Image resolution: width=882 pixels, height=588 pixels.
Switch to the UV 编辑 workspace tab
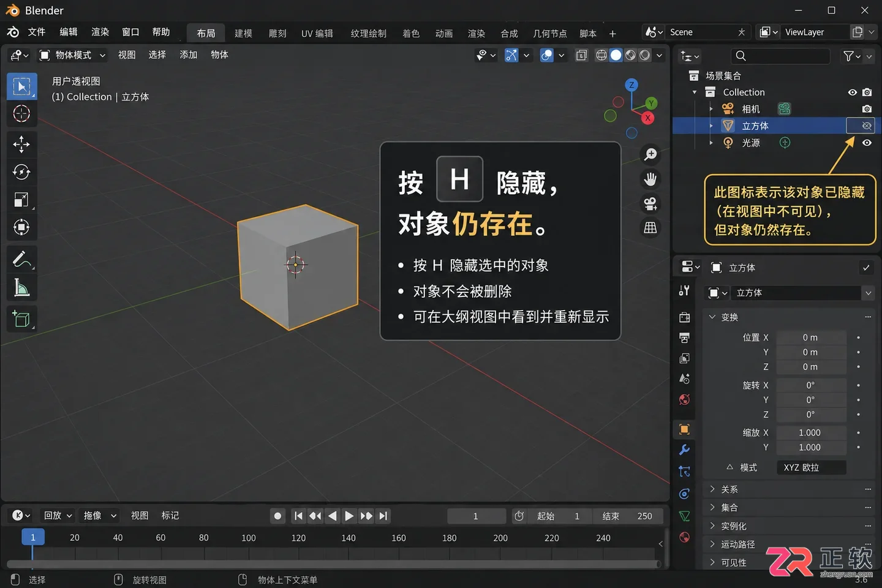[x=317, y=33]
